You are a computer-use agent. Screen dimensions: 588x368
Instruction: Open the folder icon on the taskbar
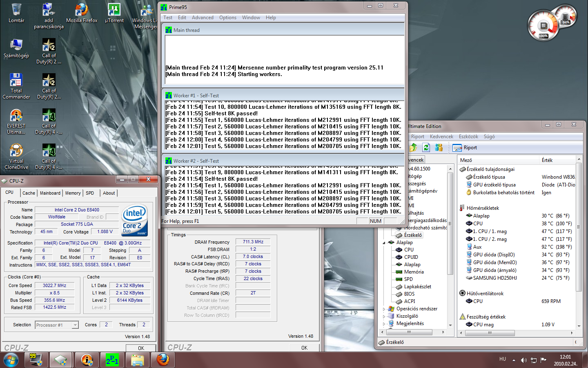(138, 360)
